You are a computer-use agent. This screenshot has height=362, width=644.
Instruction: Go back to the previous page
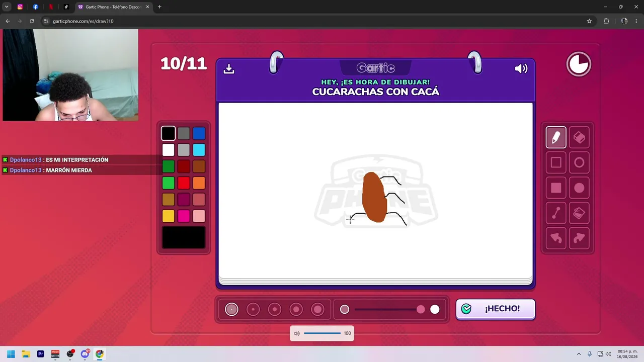point(8,21)
